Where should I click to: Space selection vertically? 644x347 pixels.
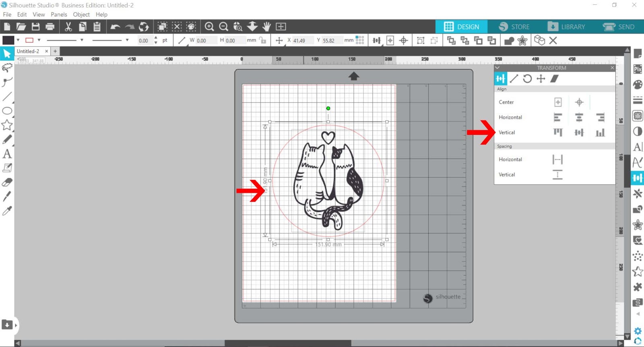(557, 175)
